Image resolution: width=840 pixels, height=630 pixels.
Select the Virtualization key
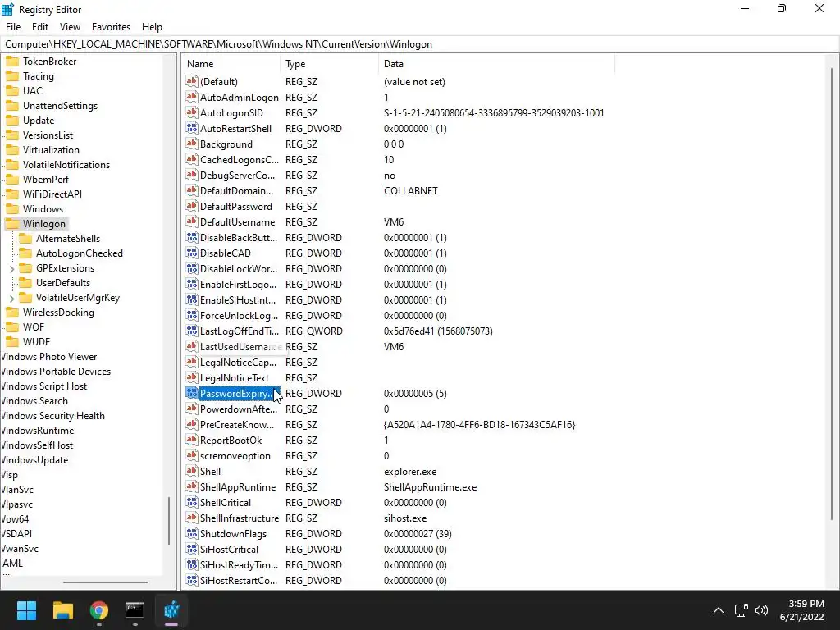[x=51, y=150]
